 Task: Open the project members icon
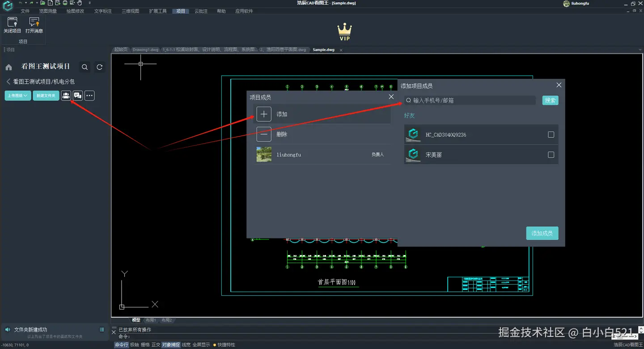click(66, 95)
